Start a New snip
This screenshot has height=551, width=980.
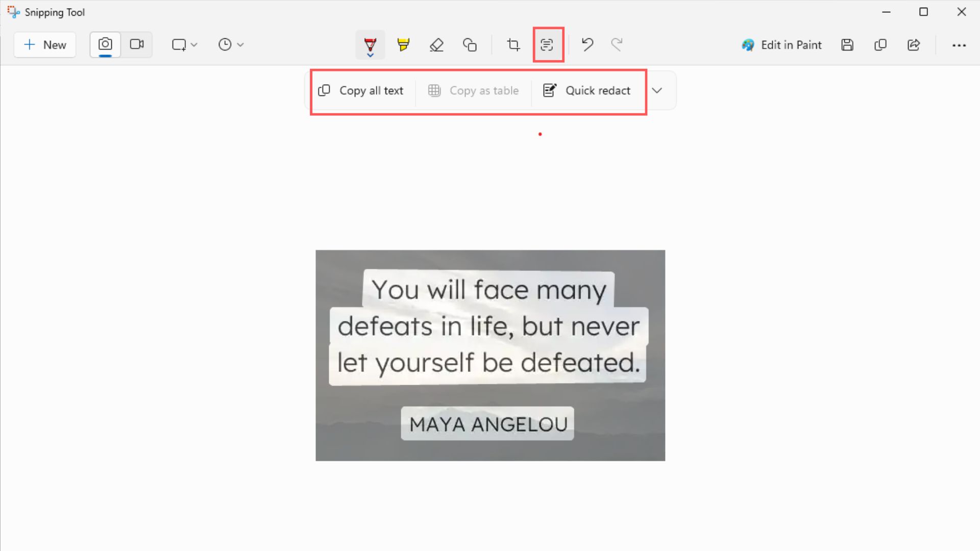pos(45,45)
